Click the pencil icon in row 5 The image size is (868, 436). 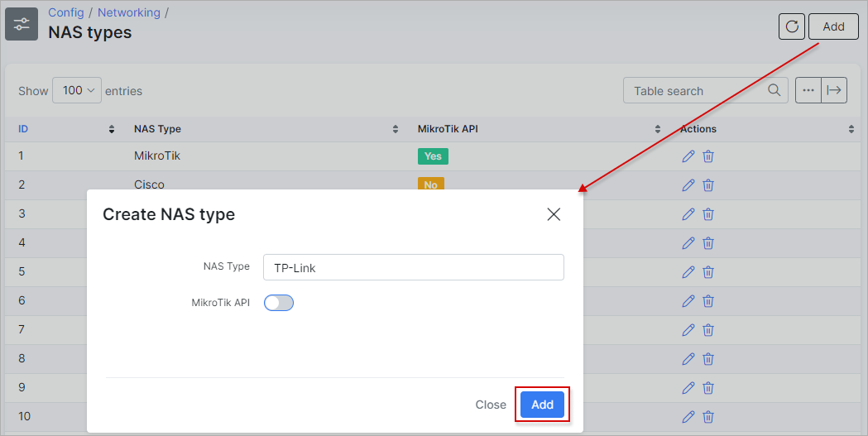click(688, 272)
